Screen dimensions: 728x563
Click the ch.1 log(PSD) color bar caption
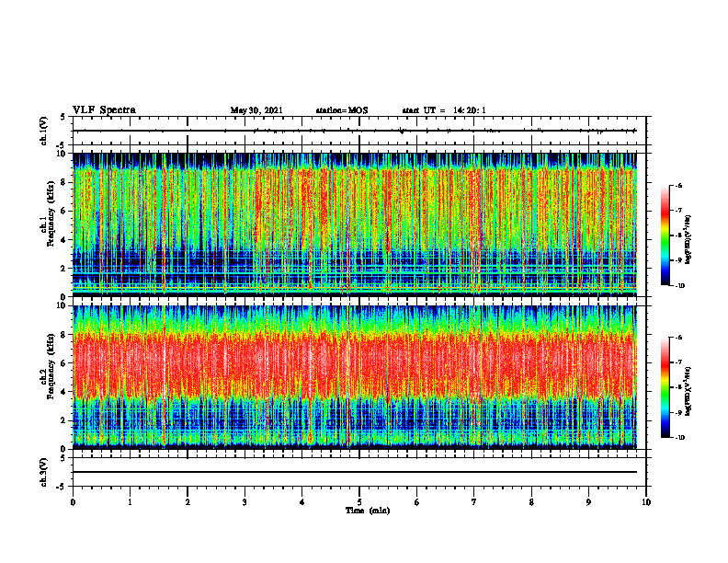pos(689,239)
